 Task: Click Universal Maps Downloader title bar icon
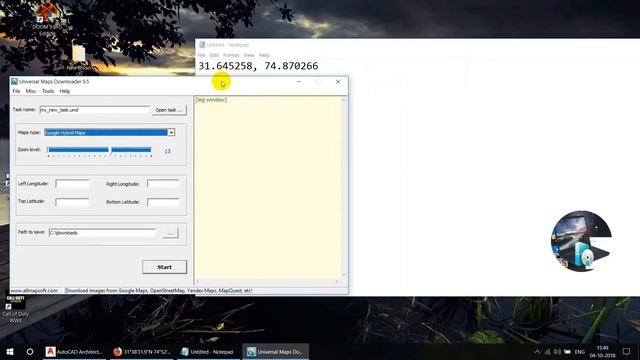14,82
